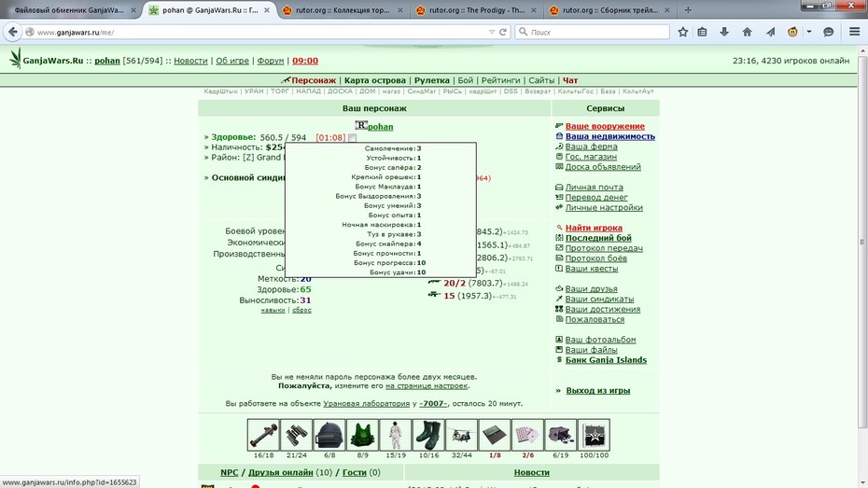The width and height of the screenshot is (868, 488).
Task: Open the camera-like item slot 6/19
Action: 560,435
